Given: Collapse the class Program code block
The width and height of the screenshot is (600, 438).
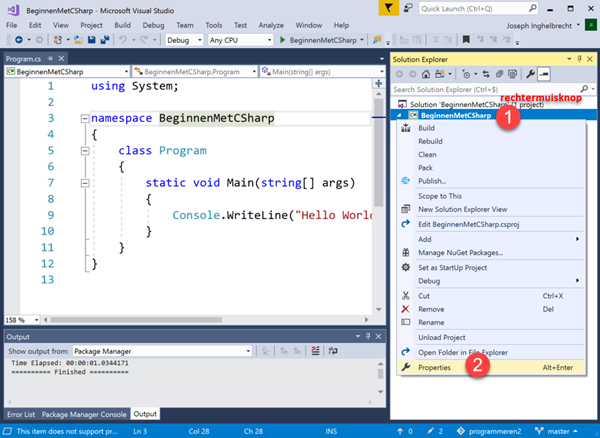Looking at the screenshot, I should pos(85,151).
